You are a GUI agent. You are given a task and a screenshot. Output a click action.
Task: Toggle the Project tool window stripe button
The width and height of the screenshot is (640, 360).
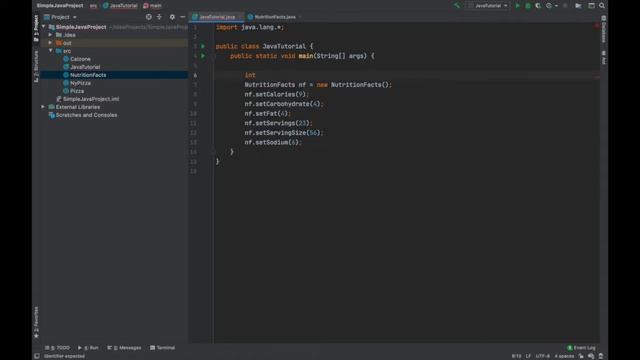point(36,29)
